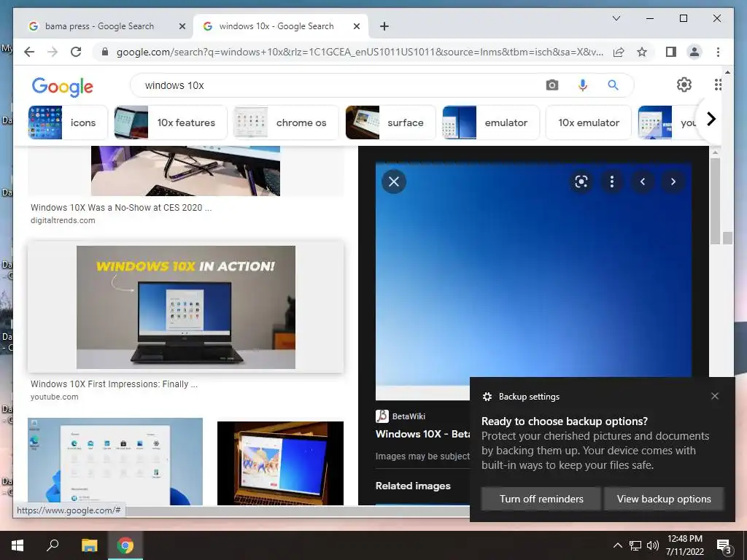Open a new browser tab
The image size is (747, 560).
tap(384, 26)
